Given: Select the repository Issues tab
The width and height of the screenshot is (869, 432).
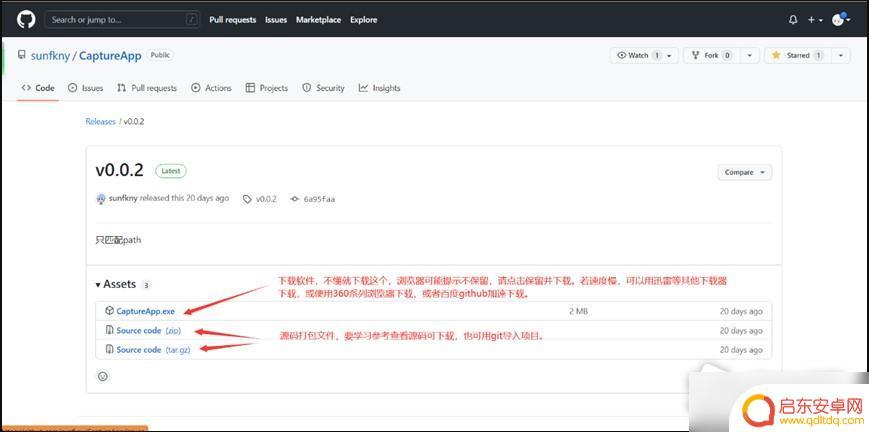Looking at the screenshot, I should tap(85, 88).
